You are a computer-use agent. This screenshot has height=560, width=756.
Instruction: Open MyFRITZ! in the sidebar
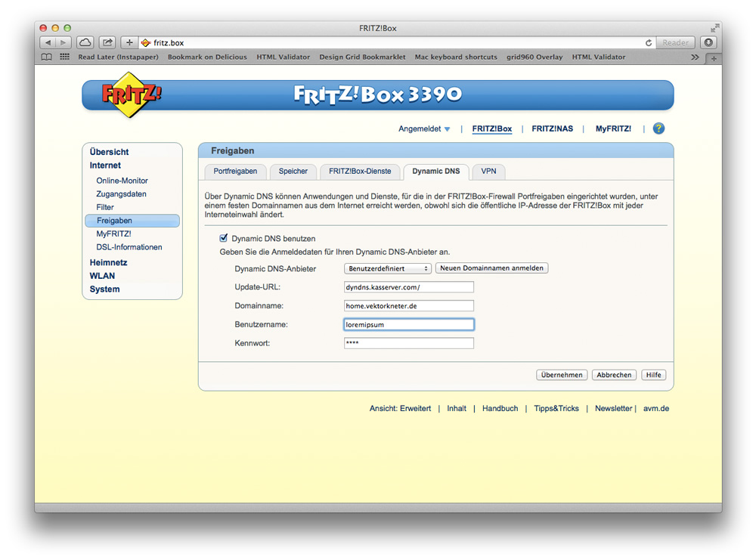113,234
